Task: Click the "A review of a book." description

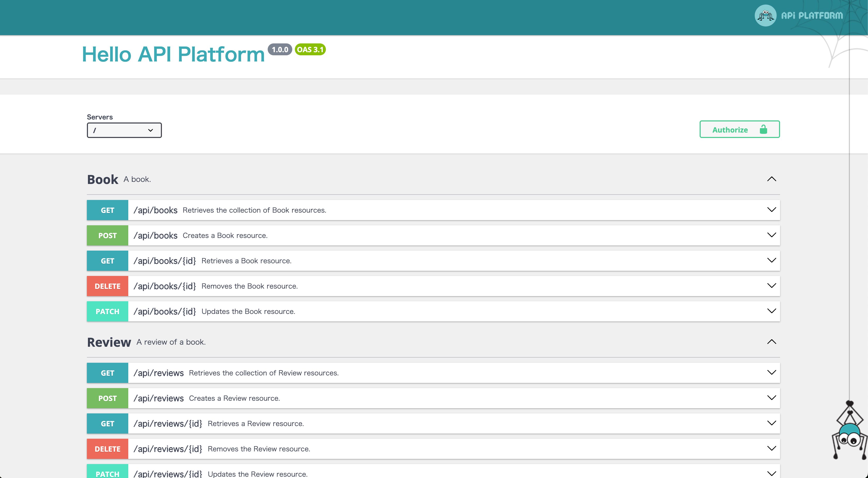Action: pyautogui.click(x=171, y=342)
